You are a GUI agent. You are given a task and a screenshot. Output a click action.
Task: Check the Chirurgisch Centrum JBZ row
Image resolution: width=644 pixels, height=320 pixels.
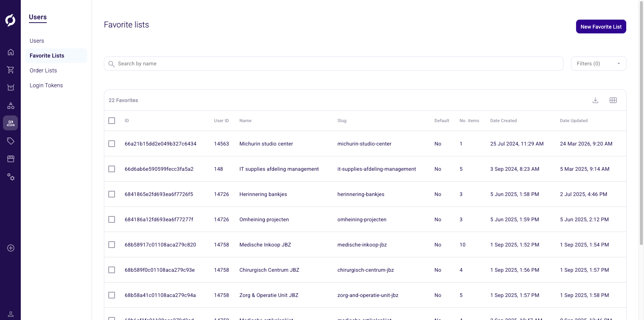click(112, 270)
